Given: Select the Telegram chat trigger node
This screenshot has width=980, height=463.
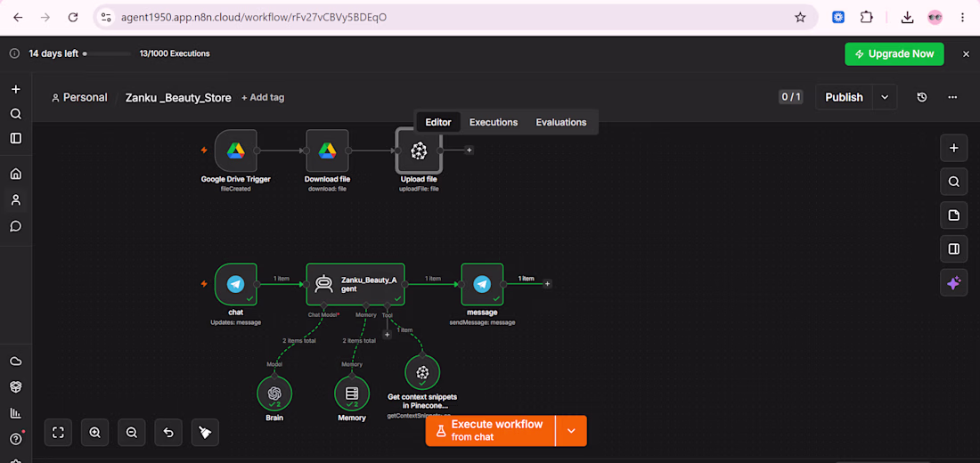Looking at the screenshot, I should [x=235, y=284].
